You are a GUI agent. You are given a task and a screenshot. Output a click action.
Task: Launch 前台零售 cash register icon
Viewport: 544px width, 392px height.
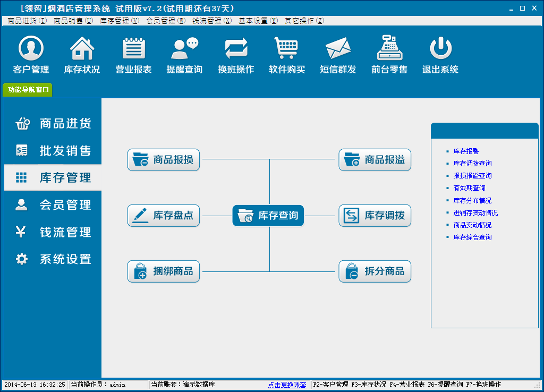coord(389,49)
